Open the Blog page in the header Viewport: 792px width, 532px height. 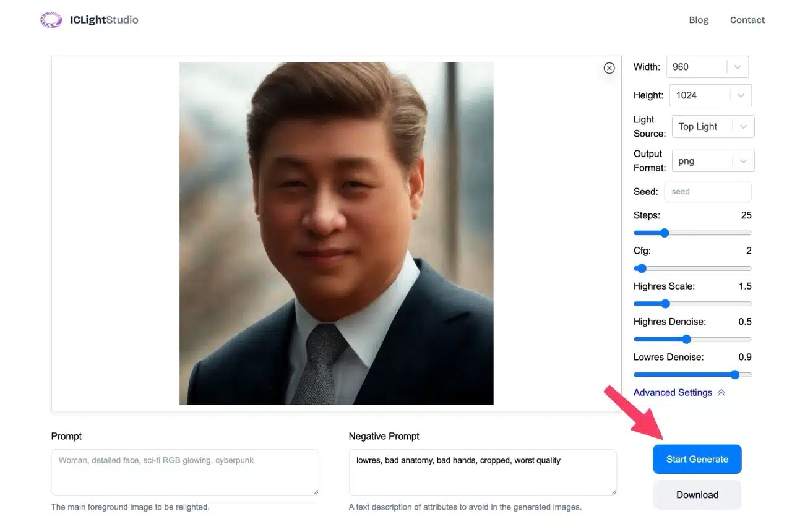[x=699, y=20]
